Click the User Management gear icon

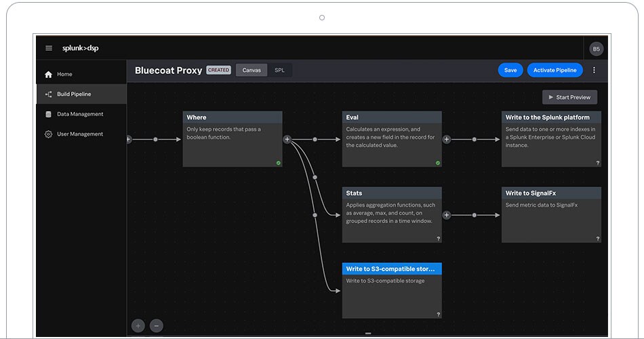(x=48, y=134)
